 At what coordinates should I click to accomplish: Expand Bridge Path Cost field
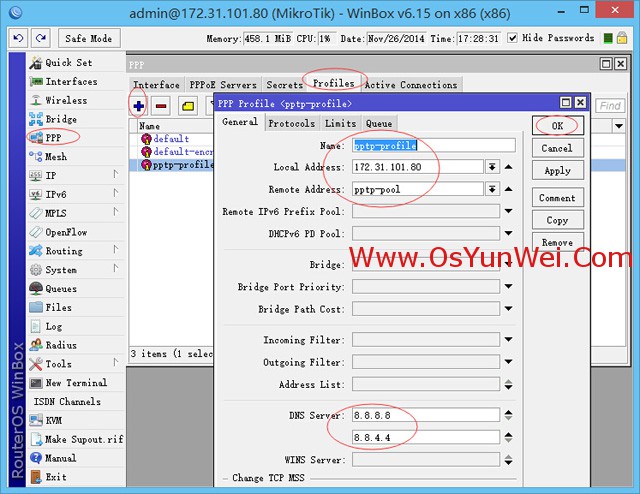[509, 309]
